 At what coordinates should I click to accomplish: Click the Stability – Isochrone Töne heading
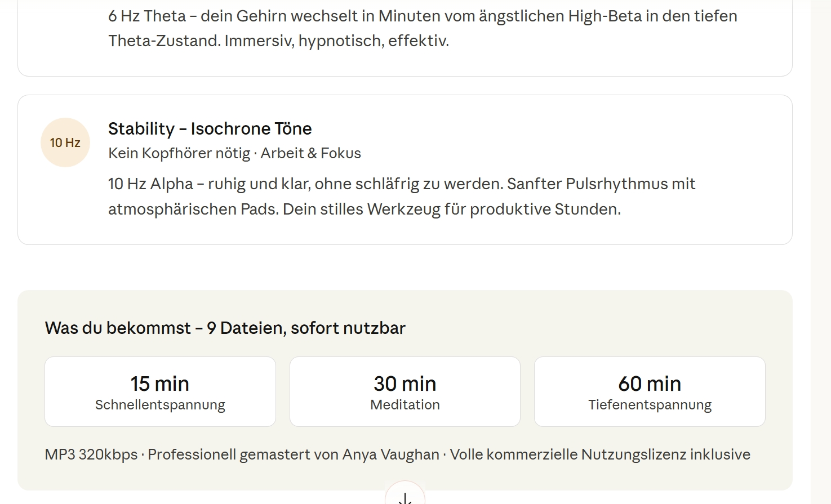tap(210, 129)
